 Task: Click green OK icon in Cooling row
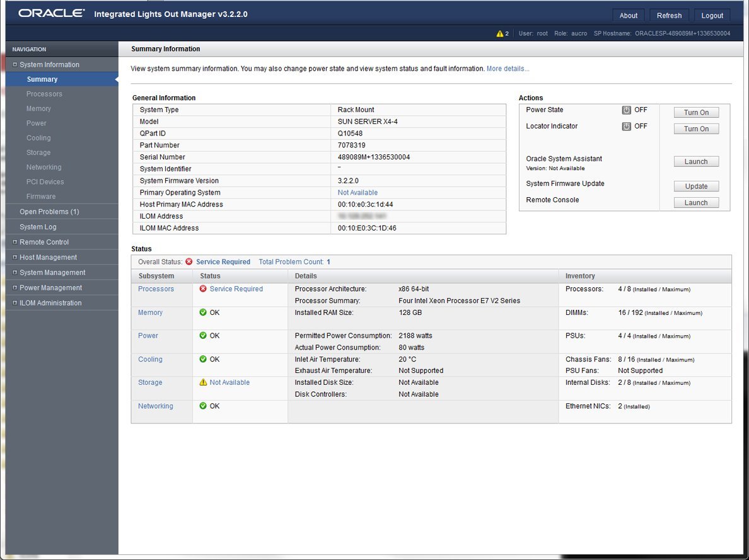203,359
